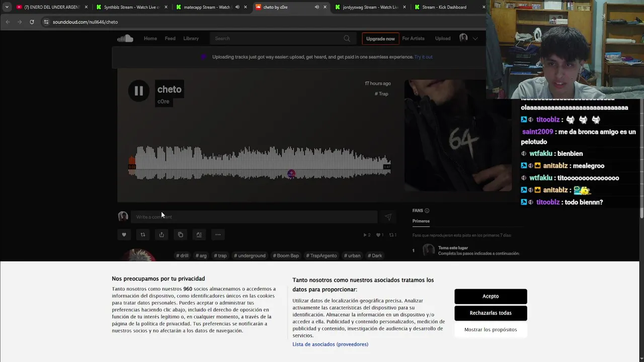Select the Primeros fans tab
644x362 pixels.
[x=421, y=221]
